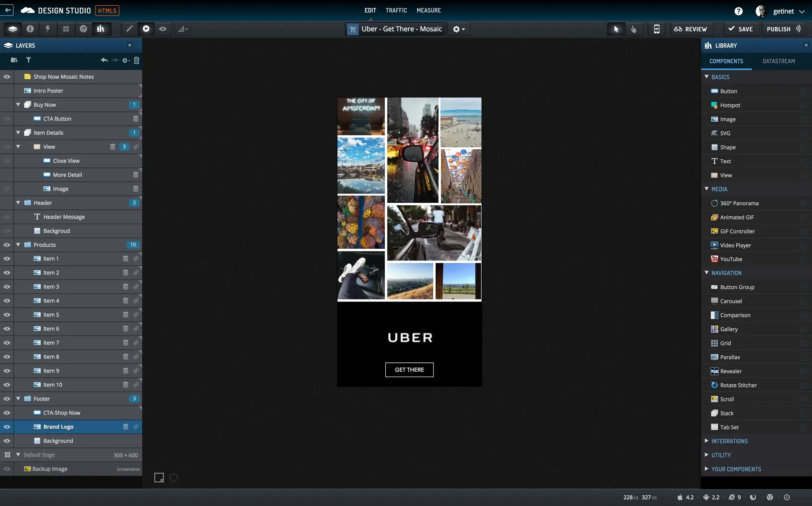Open the help question mark icon
The width and height of the screenshot is (812, 506).
pos(739,11)
